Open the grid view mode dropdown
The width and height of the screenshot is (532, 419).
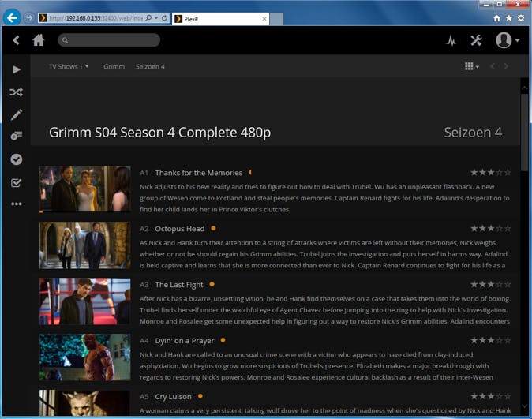pos(471,66)
